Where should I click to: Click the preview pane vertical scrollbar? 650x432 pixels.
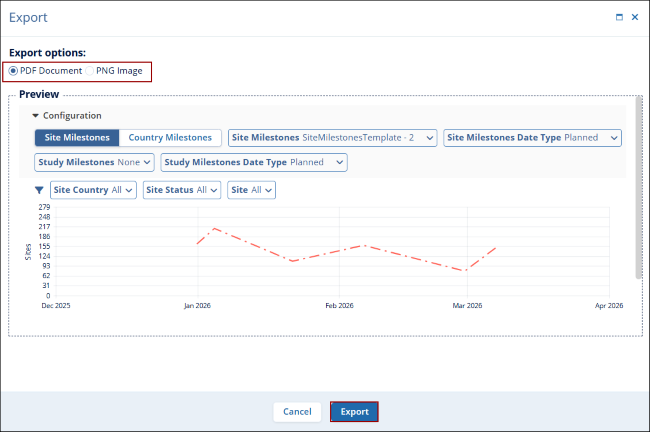[x=638, y=190]
